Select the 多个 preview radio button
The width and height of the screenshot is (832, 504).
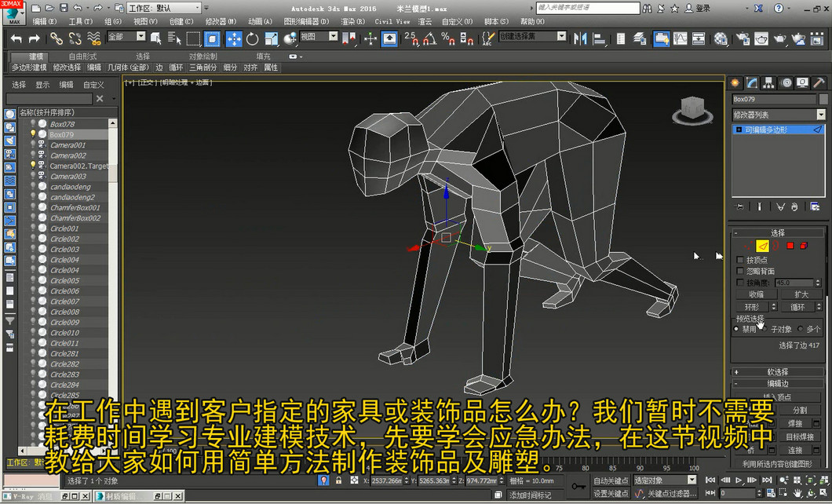tap(800, 329)
